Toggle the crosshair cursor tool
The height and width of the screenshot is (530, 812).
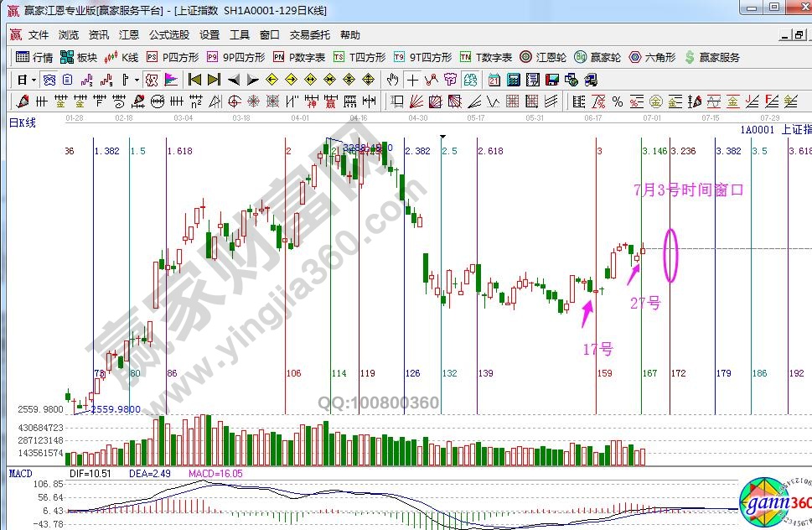tap(412, 81)
